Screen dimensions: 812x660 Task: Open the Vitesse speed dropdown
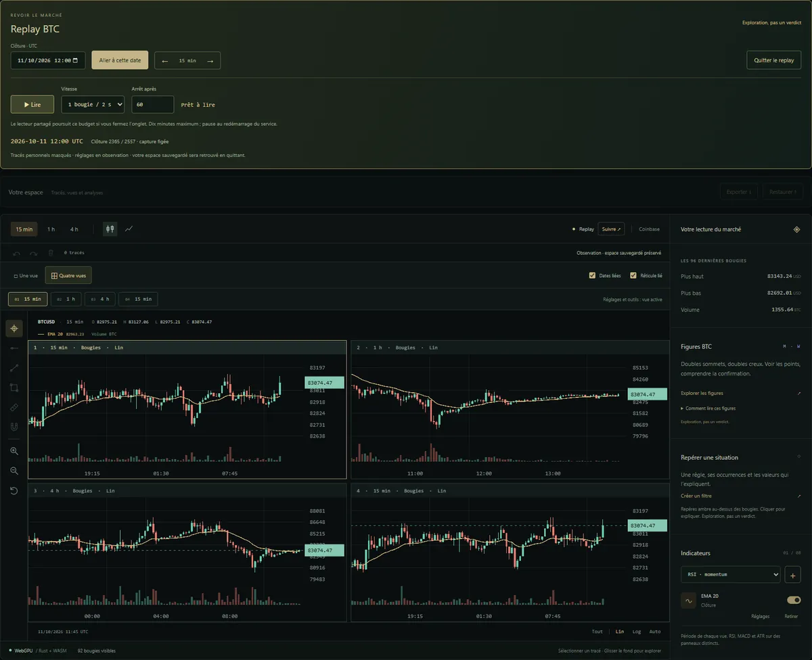[93, 104]
